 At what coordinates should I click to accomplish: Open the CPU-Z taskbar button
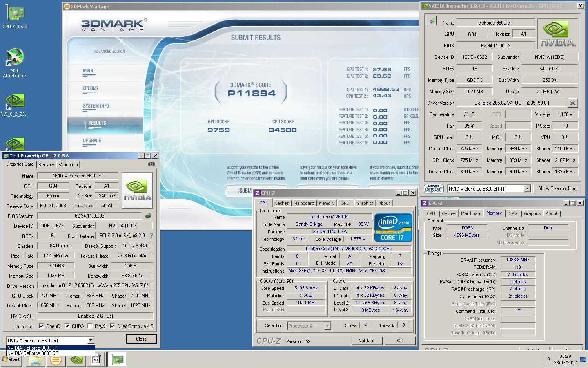point(96,360)
